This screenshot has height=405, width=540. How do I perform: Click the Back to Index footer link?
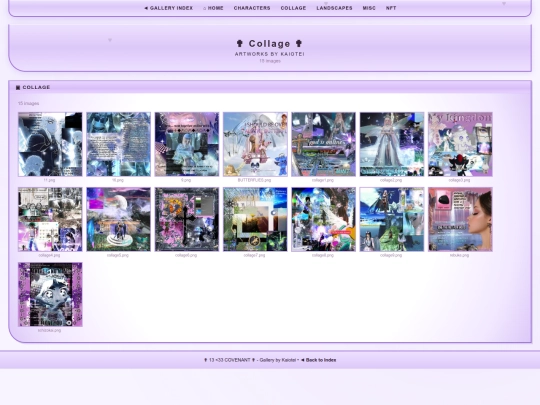coord(319,360)
